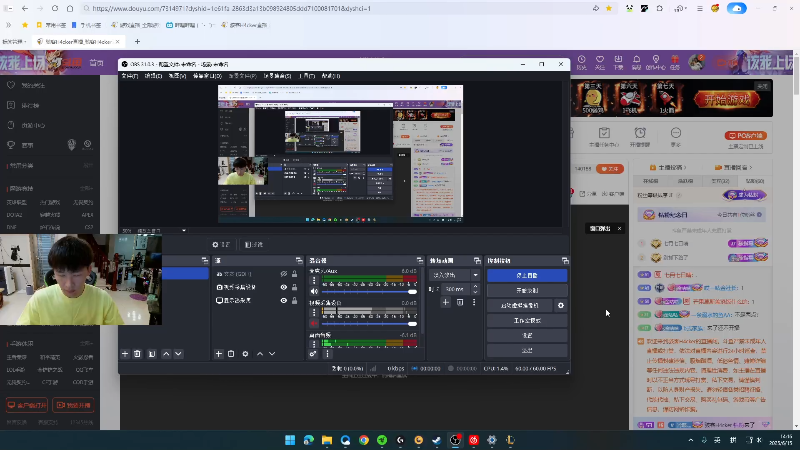Start recording in OBS controls

(527, 290)
